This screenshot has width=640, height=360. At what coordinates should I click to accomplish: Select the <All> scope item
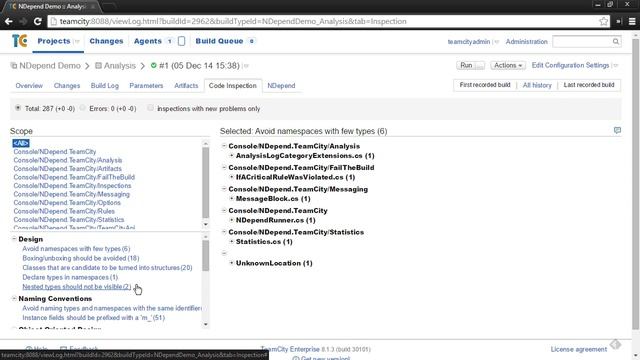coord(21,143)
